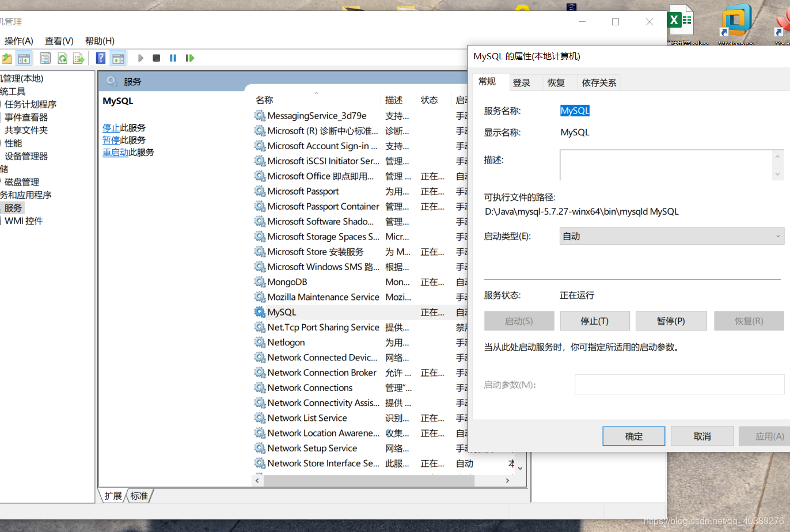Click gear icon beside Network Connections
This screenshot has width=790, height=532.
(x=260, y=388)
